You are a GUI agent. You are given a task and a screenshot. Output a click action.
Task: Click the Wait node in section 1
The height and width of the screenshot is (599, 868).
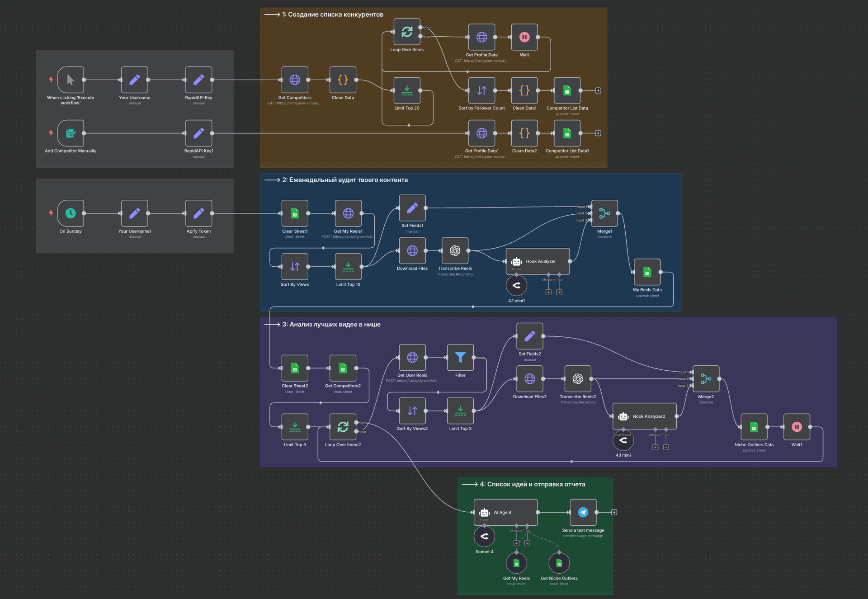coord(524,37)
